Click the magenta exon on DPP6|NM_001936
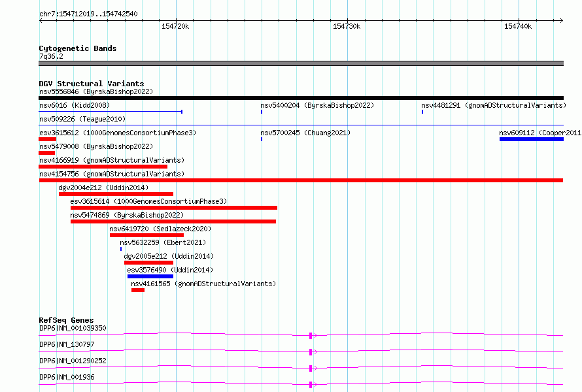Screen dimensions: 582x392 click(x=311, y=385)
